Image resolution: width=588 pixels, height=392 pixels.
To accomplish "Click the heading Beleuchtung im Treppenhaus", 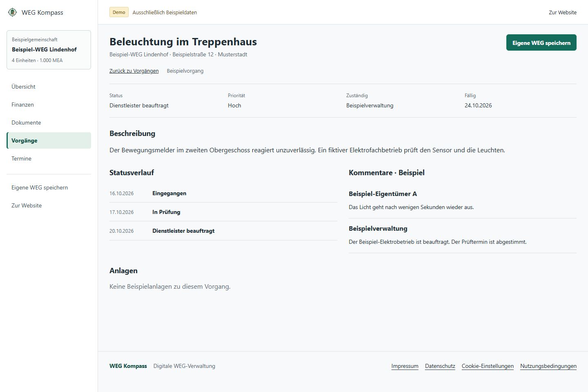I will click(183, 42).
